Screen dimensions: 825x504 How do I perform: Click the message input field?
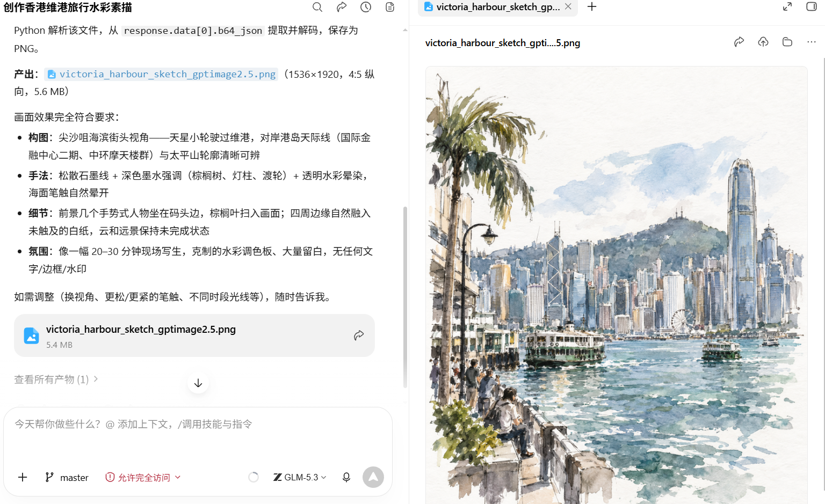[198, 434]
